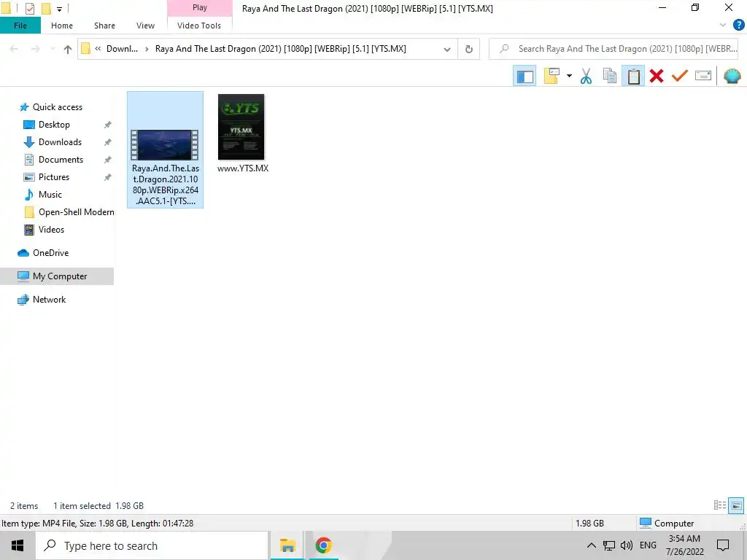Expand hidden breadcrumb path chevrons
Image resolution: width=747 pixels, height=560 pixels.
click(98, 49)
